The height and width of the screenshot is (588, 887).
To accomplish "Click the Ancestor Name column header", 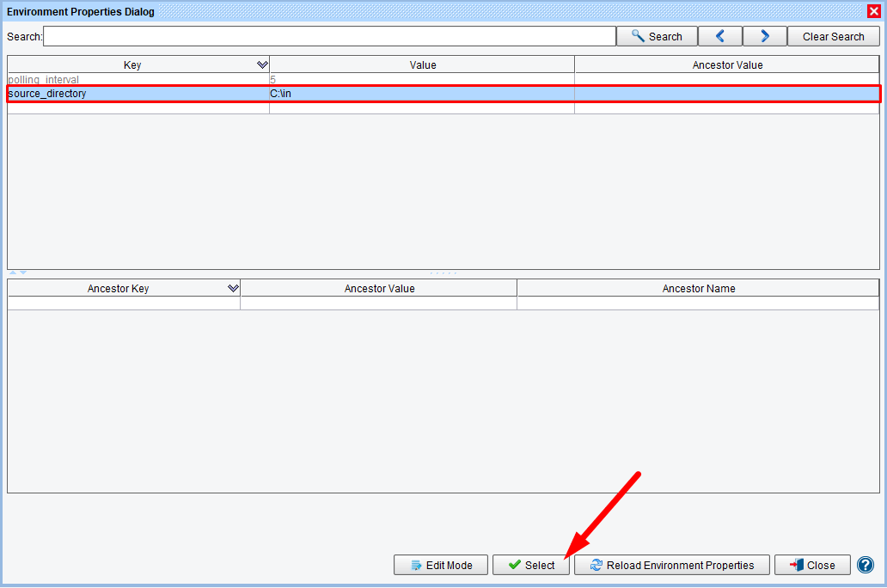I will [698, 289].
